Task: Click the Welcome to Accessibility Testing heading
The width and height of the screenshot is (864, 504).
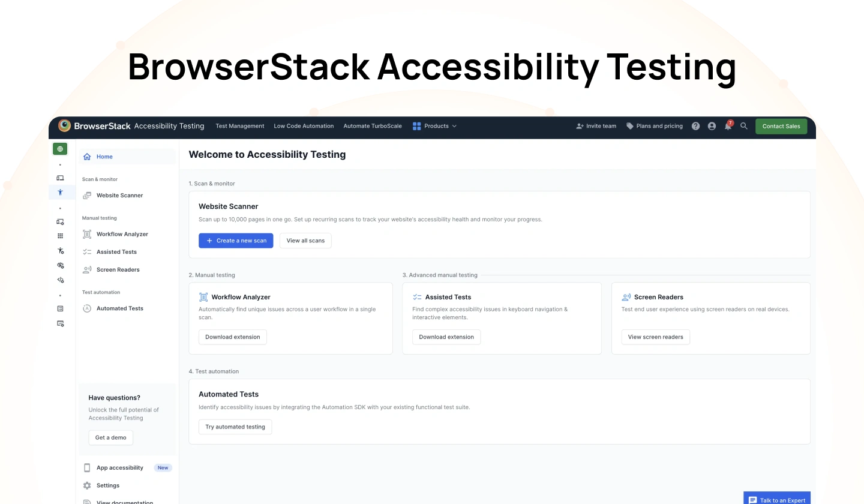Action: tap(267, 154)
